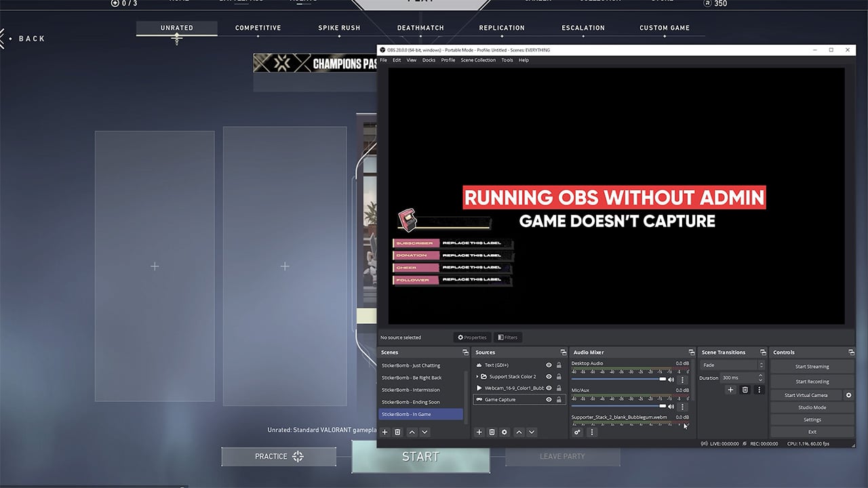868x488 pixels.
Task: Set the Desktop Audio volume slider
Action: tap(618, 379)
